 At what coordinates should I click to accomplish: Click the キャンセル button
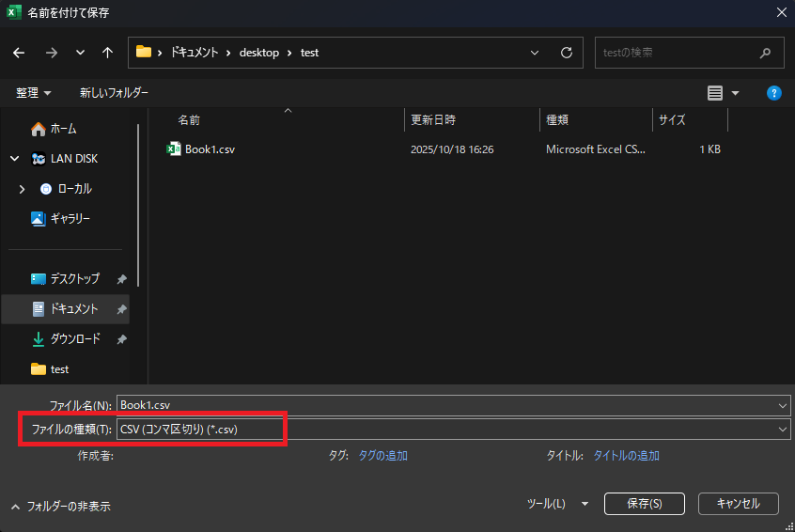point(739,504)
